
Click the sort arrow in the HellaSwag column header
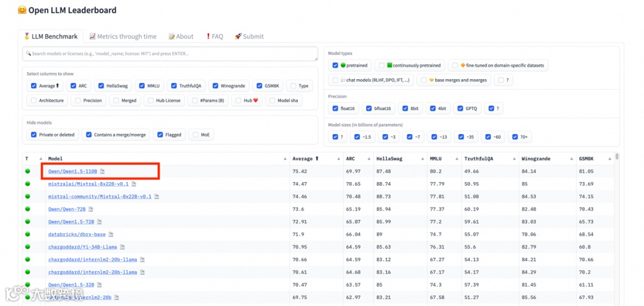422,159
